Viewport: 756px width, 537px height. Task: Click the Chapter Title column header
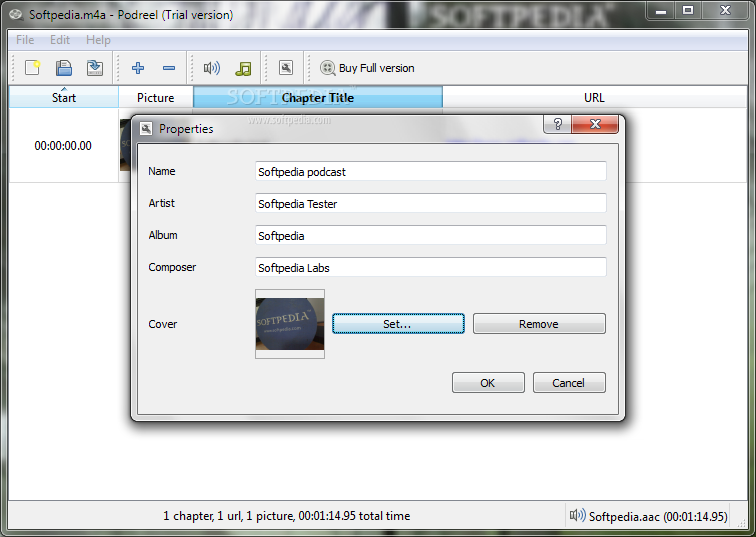(x=318, y=97)
